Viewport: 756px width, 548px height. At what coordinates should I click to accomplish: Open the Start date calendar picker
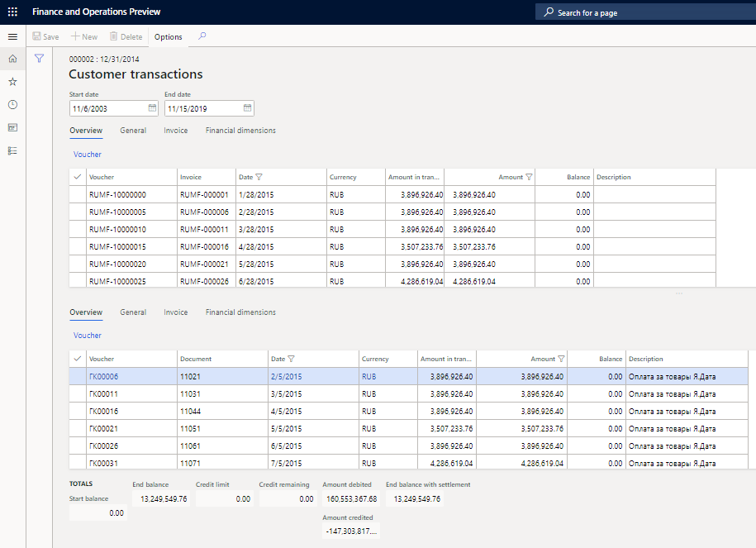pyautogui.click(x=151, y=108)
